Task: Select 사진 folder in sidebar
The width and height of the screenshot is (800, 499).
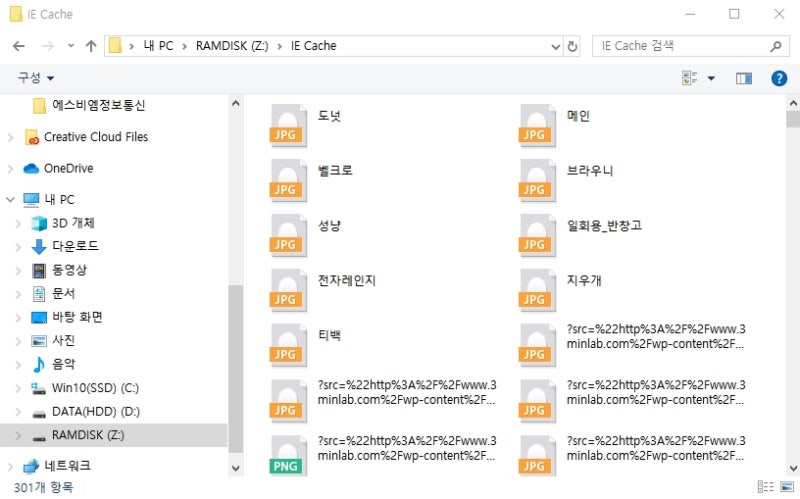Action: click(x=63, y=340)
